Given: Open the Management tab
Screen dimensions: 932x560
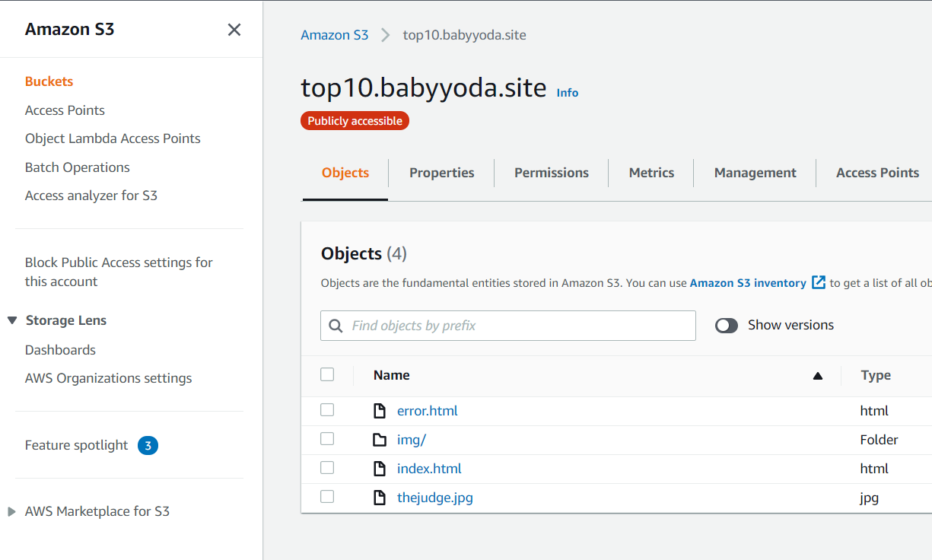Looking at the screenshot, I should pos(755,173).
